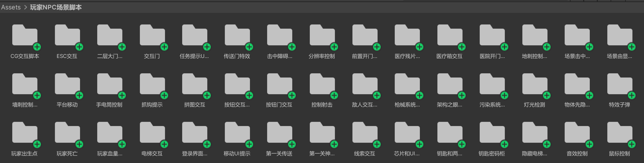This screenshot has width=644, height=163.
Task: Select the 交互门 folder icon
Action: tap(152, 35)
